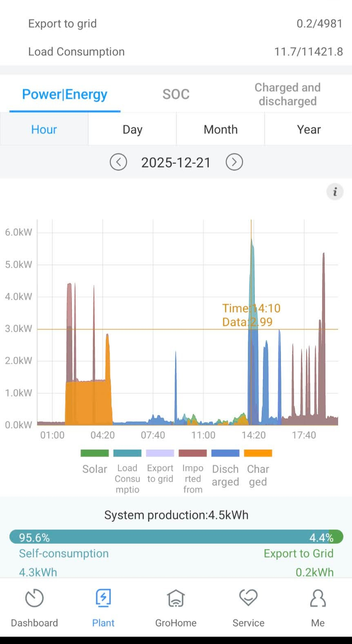Hide the Imported from series in legend
Viewport: 352px width, 644px height.
193,453
